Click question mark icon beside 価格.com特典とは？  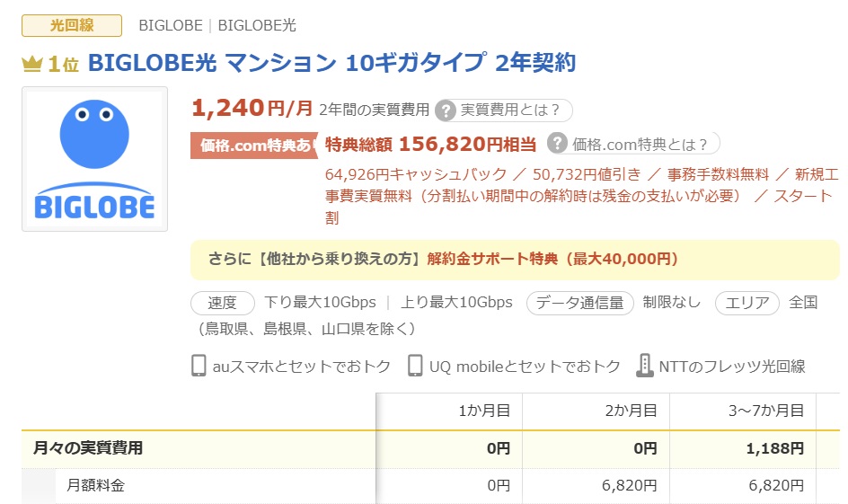coord(558,144)
